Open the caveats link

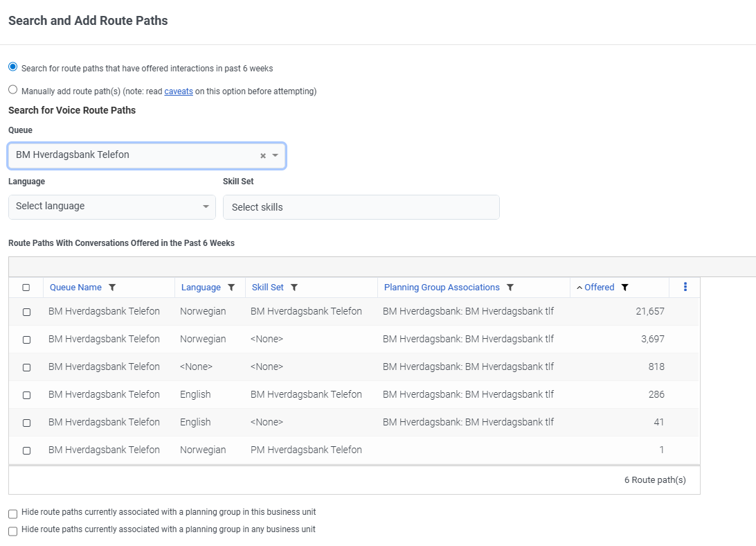(179, 91)
